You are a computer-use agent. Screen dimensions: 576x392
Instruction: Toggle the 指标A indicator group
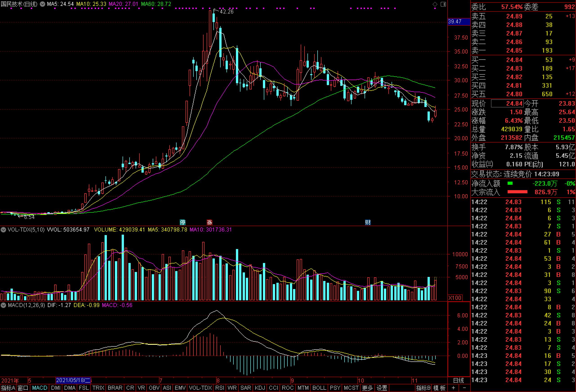tap(8, 388)
